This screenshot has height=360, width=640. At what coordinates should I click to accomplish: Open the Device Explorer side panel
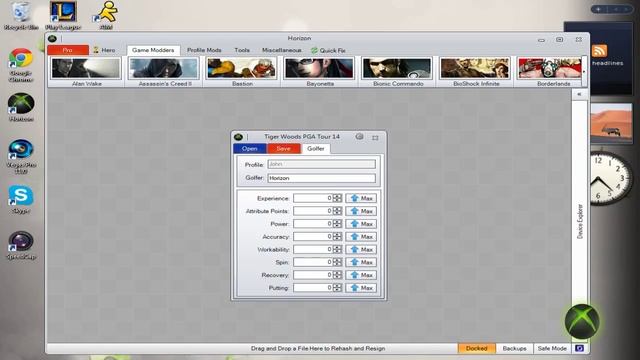coord(580,222)
